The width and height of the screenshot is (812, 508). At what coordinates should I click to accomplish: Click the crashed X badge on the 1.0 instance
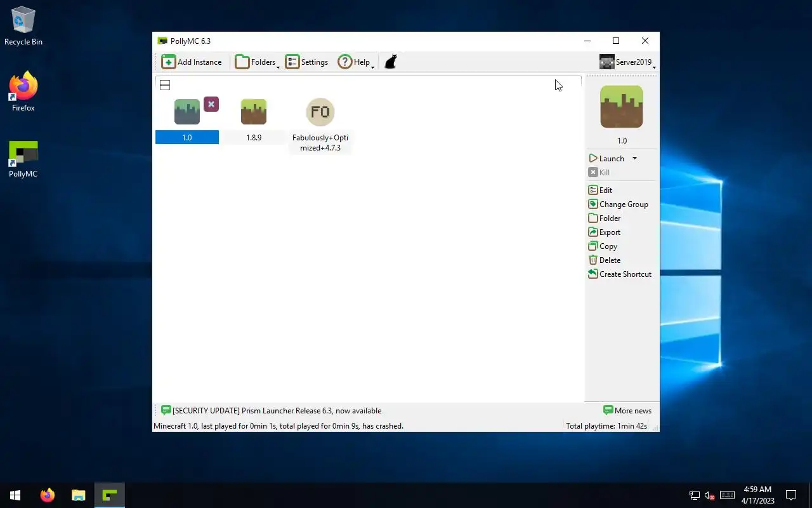click(x=211, y=104)
